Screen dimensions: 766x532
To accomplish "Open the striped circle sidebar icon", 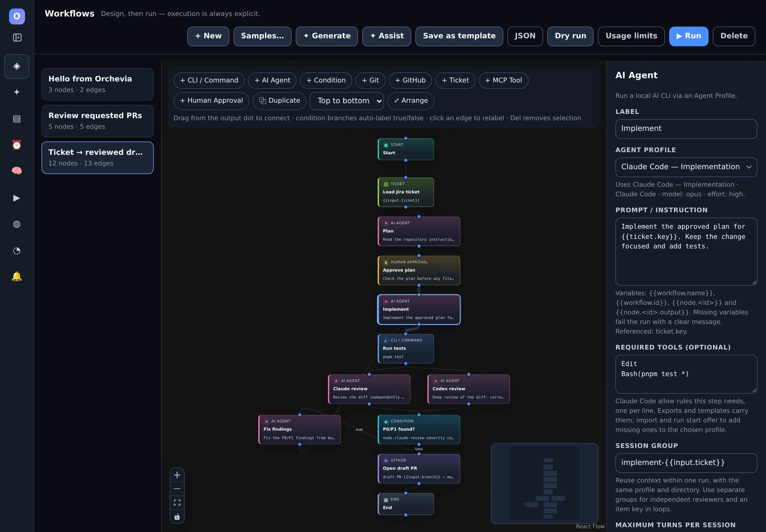I will tap(17, 224).
